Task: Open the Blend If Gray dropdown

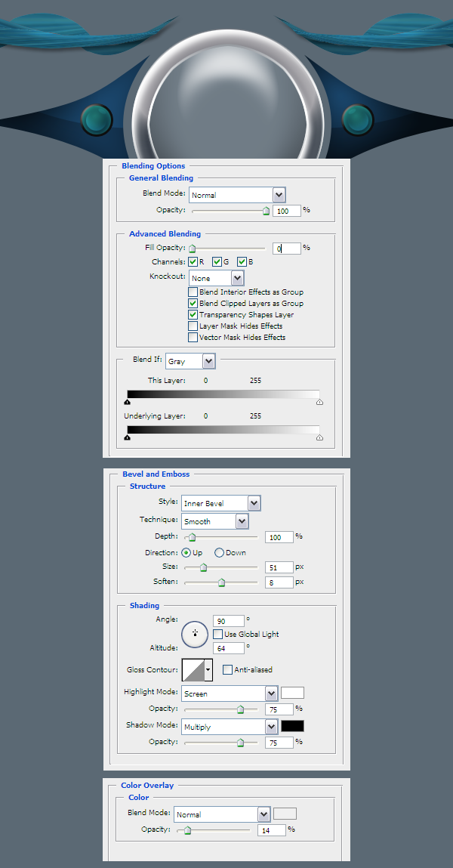Action: tap(190, 362)
